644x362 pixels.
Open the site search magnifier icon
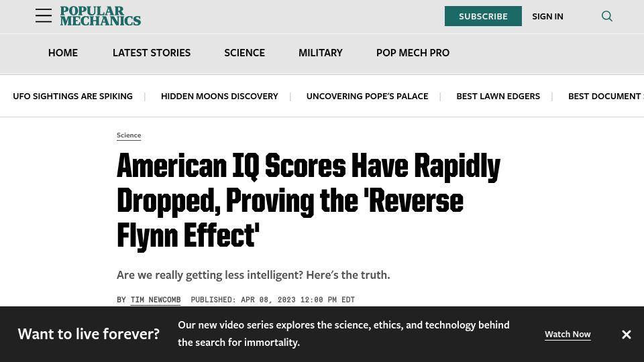click(606, 16)
